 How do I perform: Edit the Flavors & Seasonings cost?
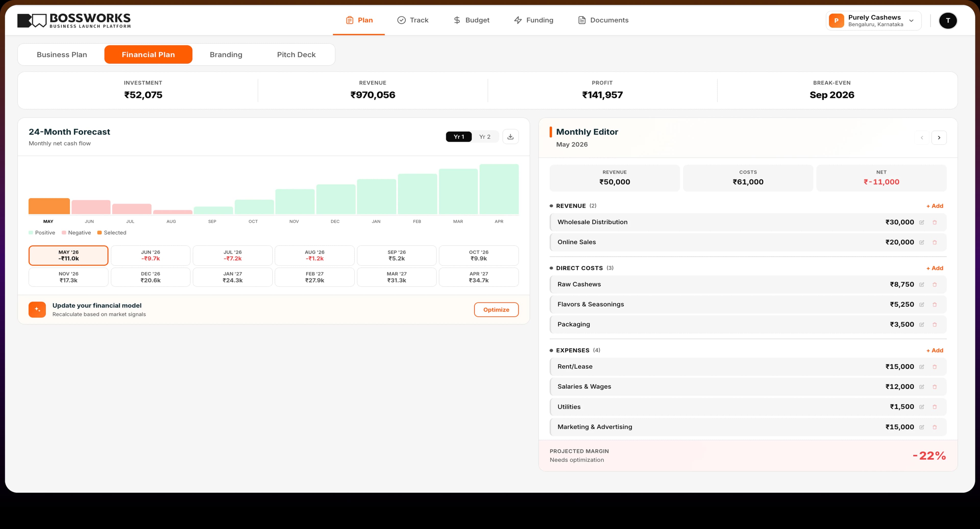tap(921, 305)
